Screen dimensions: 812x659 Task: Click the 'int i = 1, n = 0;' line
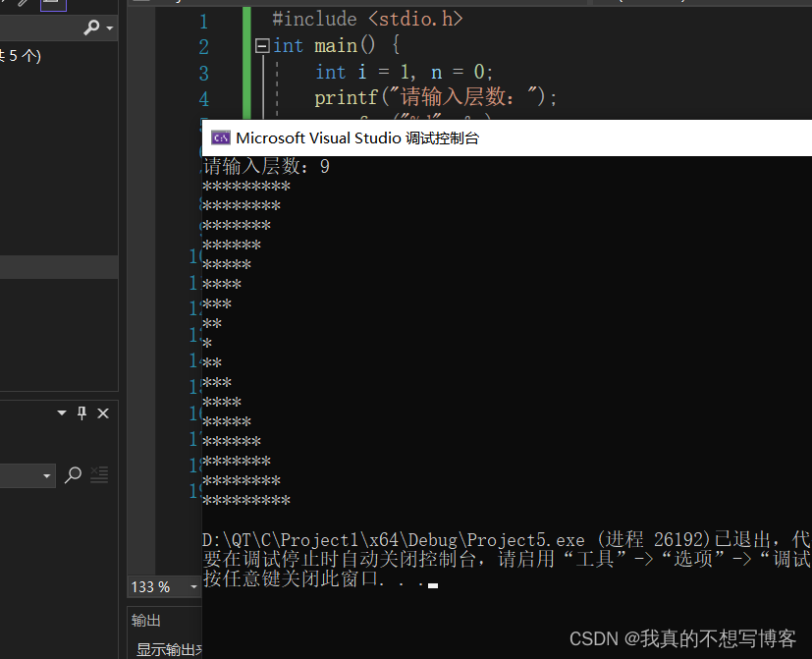[x=404, y=72]
